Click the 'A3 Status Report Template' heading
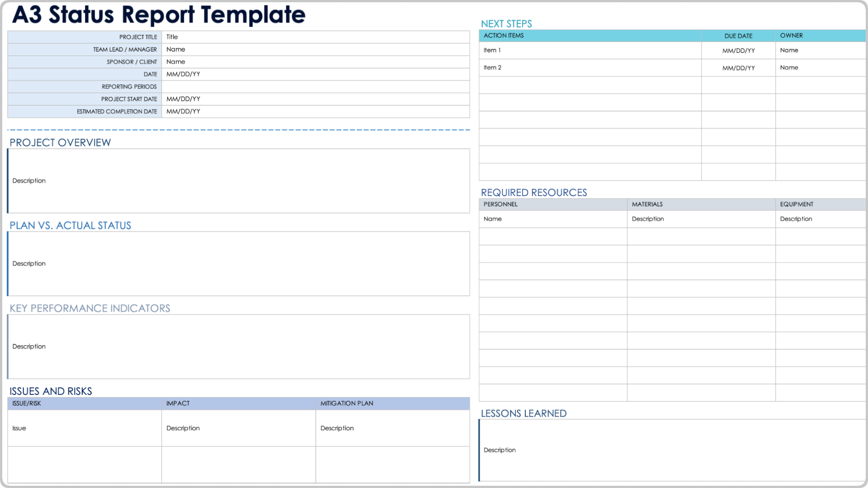The height and width of the screenshot is (488, 868). pyautogui.click(x=159, y=14)
